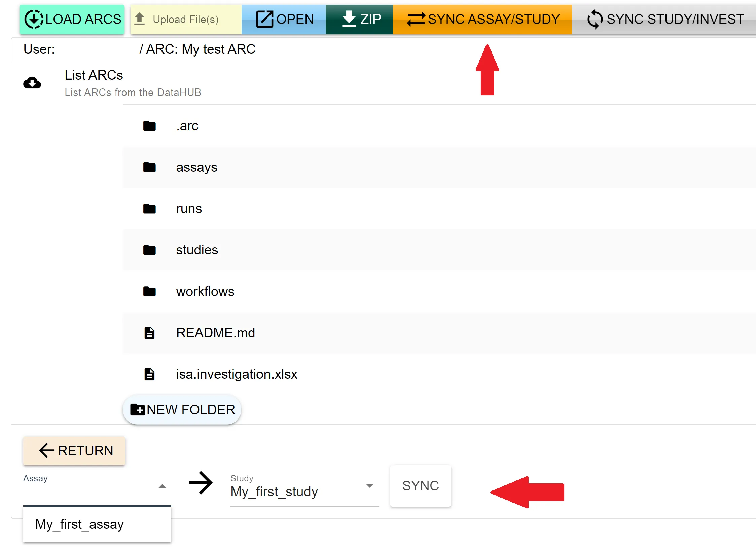Select My_first_assay from the dropdown list

[x=80, y=524]
